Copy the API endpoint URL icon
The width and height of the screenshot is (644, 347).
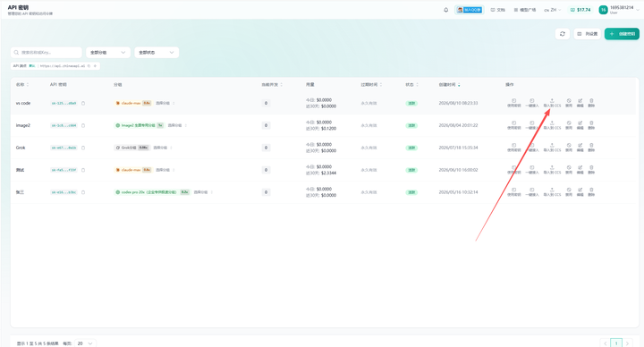89,65
